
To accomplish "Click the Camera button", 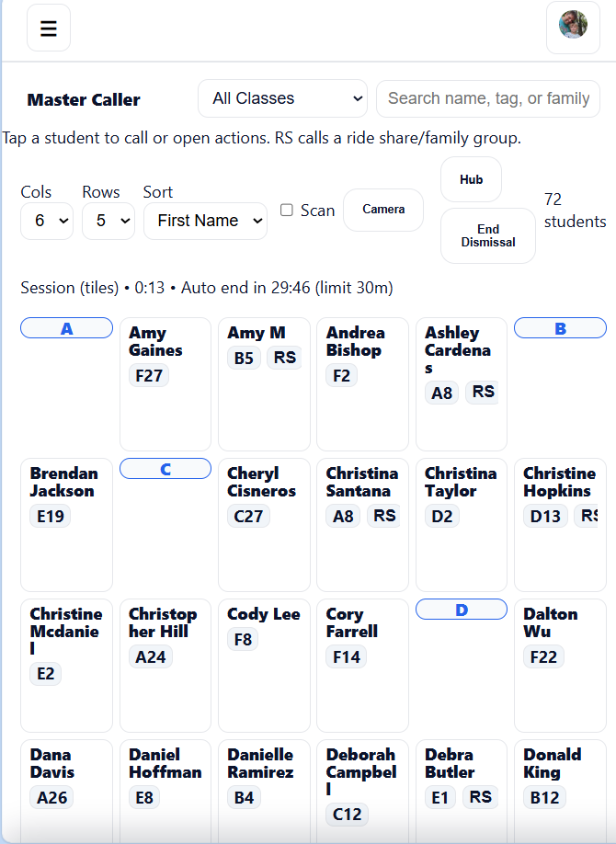I will [383, 210].
